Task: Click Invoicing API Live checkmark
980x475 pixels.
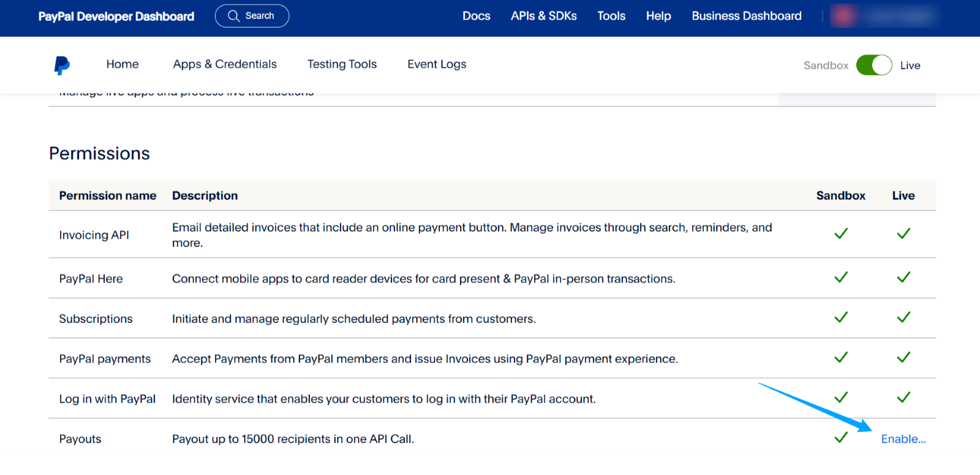Action: click(903, 234)
